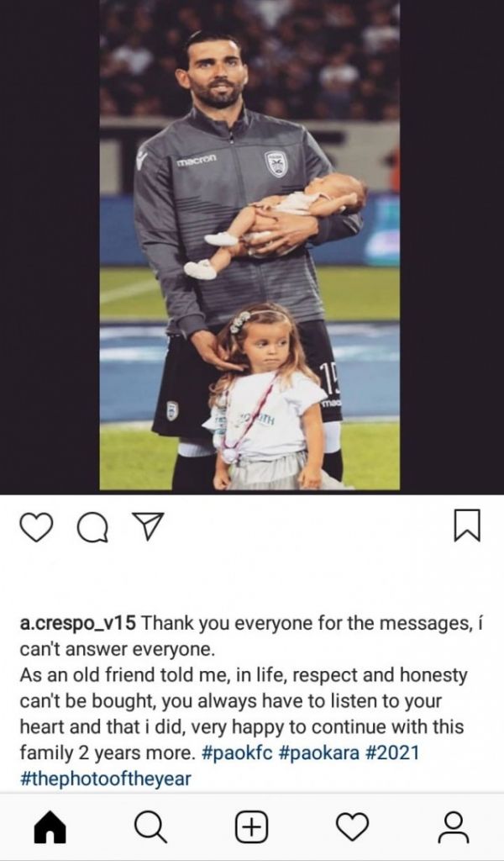Open the Search magnifier tab
The width and height of the screenshot is (504, 861).
[150, 827]
